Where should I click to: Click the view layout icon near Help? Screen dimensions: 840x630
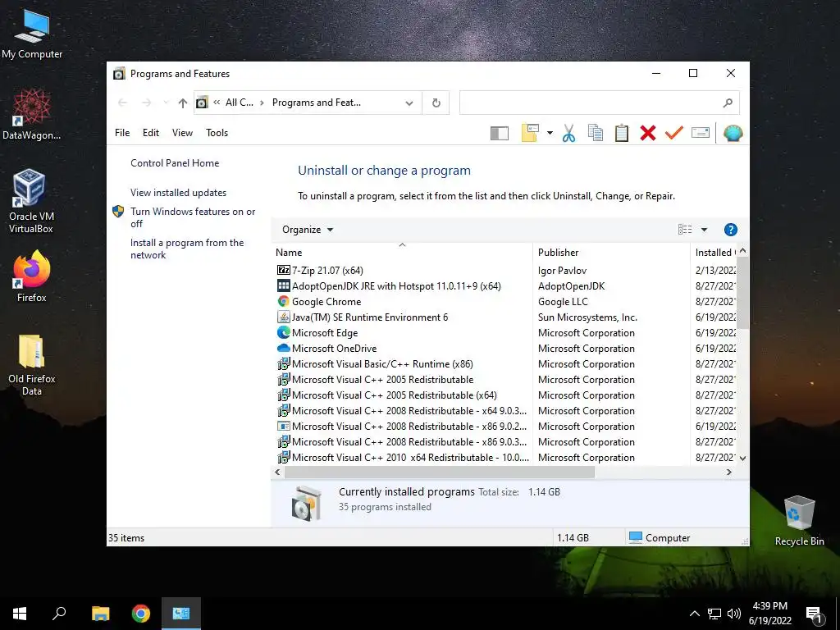685,230
